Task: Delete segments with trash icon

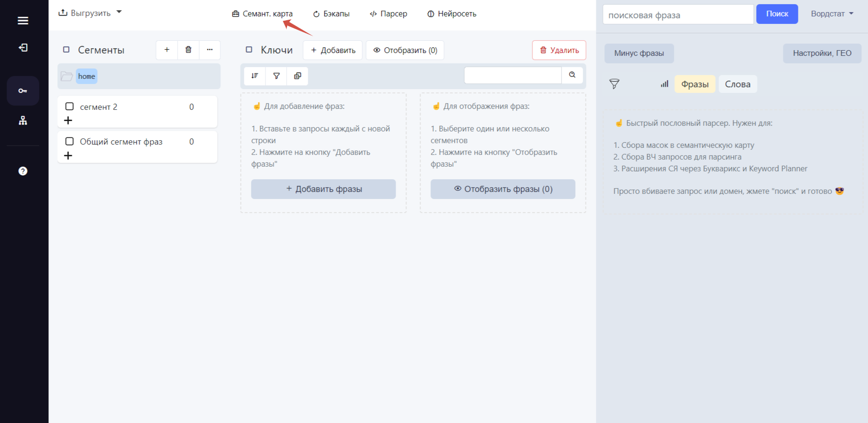Action: pyautogui.click(x=188, y=50)
